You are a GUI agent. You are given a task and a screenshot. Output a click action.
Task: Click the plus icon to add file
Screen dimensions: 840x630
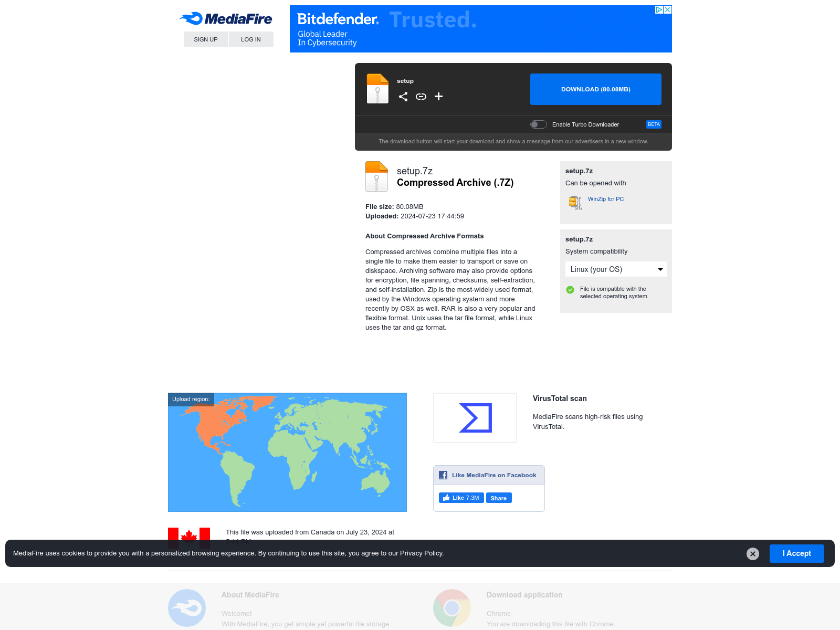tap(439, 97)
